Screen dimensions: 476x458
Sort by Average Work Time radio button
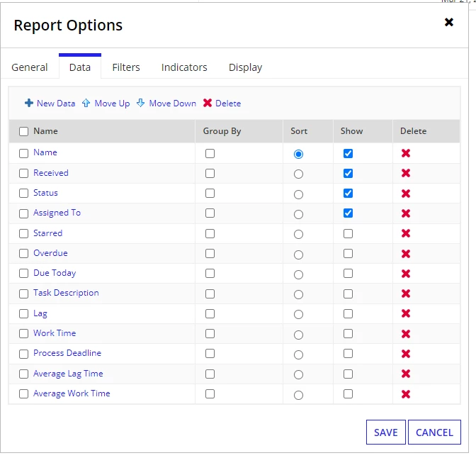[298, 395]
